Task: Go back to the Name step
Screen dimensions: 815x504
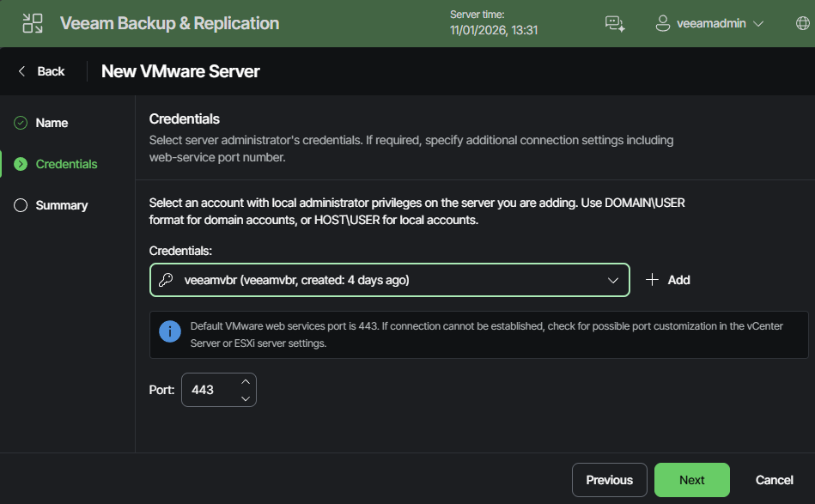Action: pyautogui.click(x=52, y=123)
